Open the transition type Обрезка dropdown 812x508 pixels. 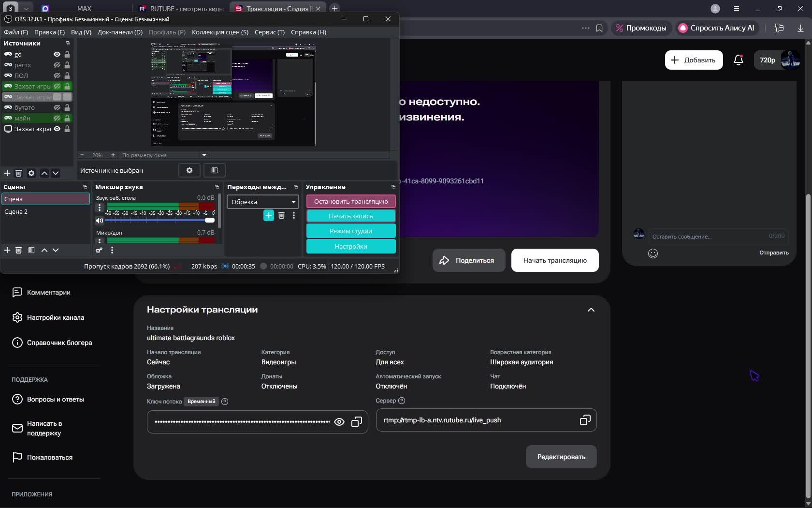pyautogui.click(x=263, y=202)
